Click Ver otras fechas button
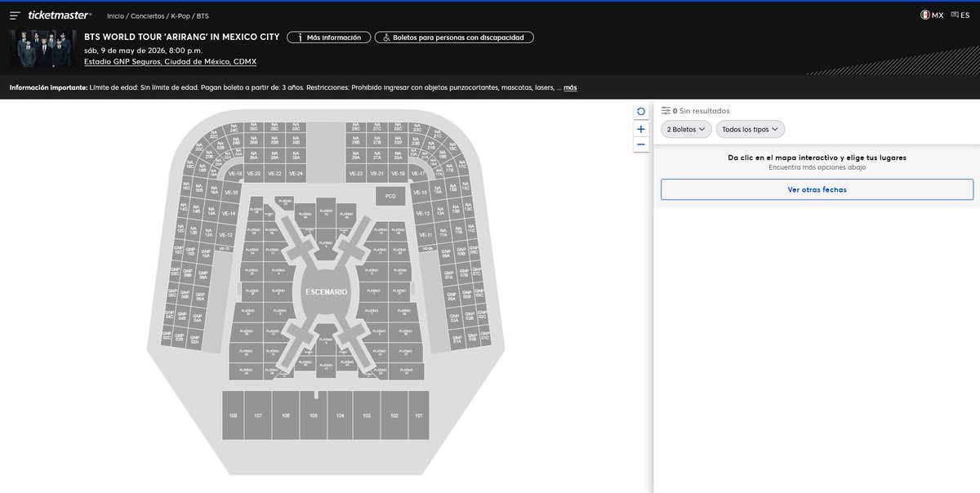This screenshot has width=980, height=493. (x=817, y=189)
